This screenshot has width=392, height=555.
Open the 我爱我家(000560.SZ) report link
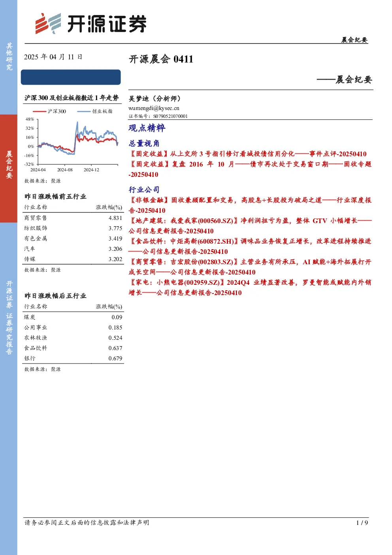tap(250, 226)
